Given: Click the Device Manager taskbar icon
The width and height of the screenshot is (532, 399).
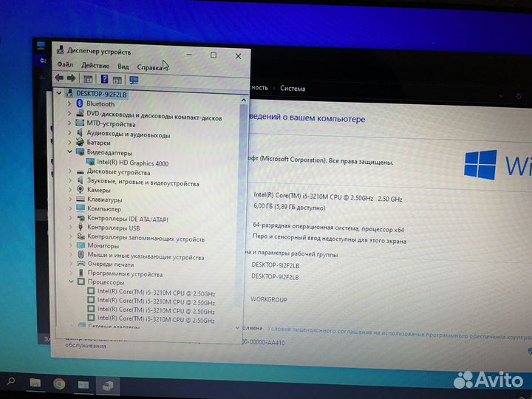Looking at the screenshot, I should pos(108,386).
